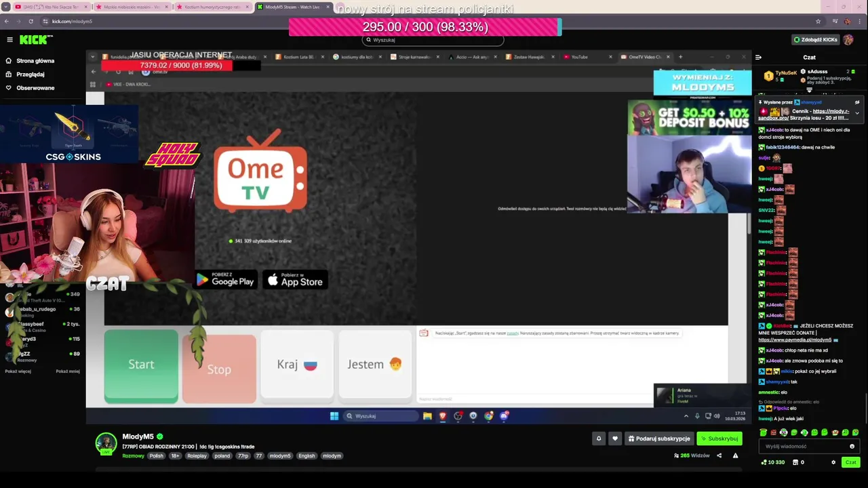
Task: Open Przeglądaj in sidebar
Action: 31,75
